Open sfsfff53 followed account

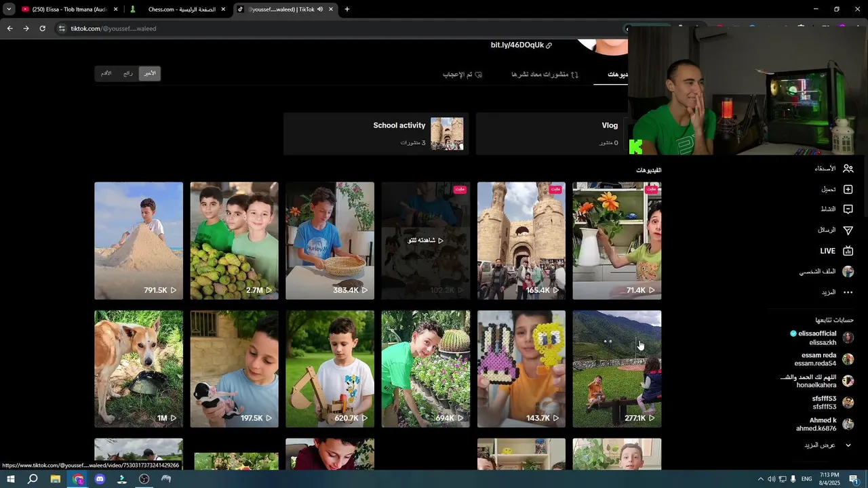coord(833,403)
